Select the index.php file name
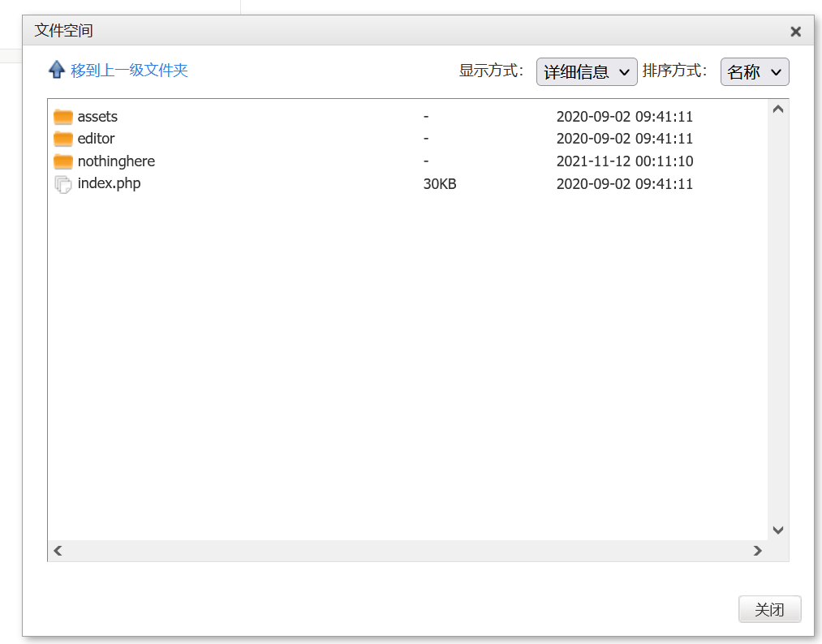This screenshot has height=644, width=822. tap(109, 183)
